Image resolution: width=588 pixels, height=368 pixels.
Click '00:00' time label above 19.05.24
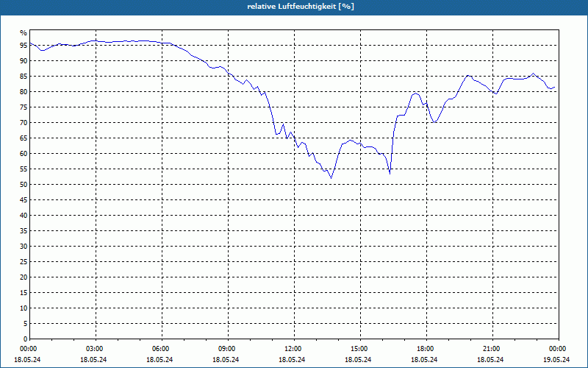pos(559,349)
